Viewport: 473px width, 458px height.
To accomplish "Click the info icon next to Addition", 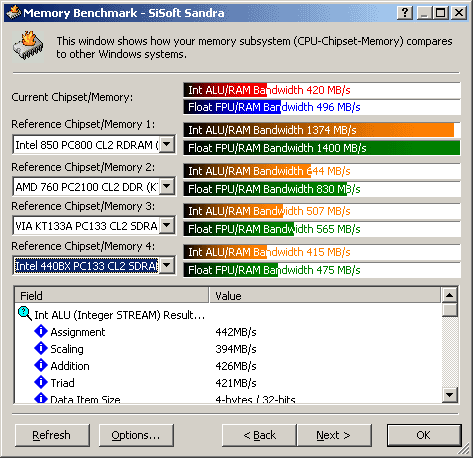I will (41, 365).
